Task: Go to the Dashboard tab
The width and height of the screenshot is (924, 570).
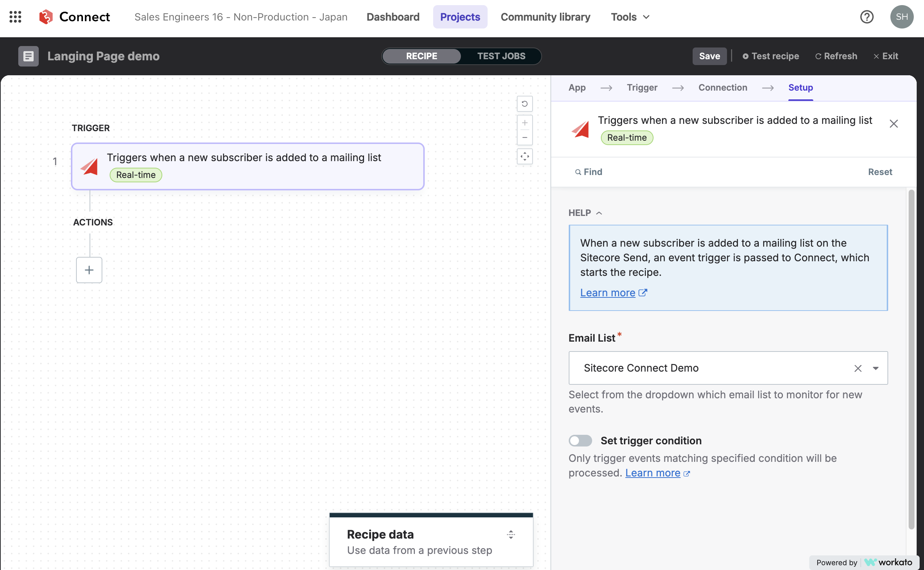Action: (393, 16)
